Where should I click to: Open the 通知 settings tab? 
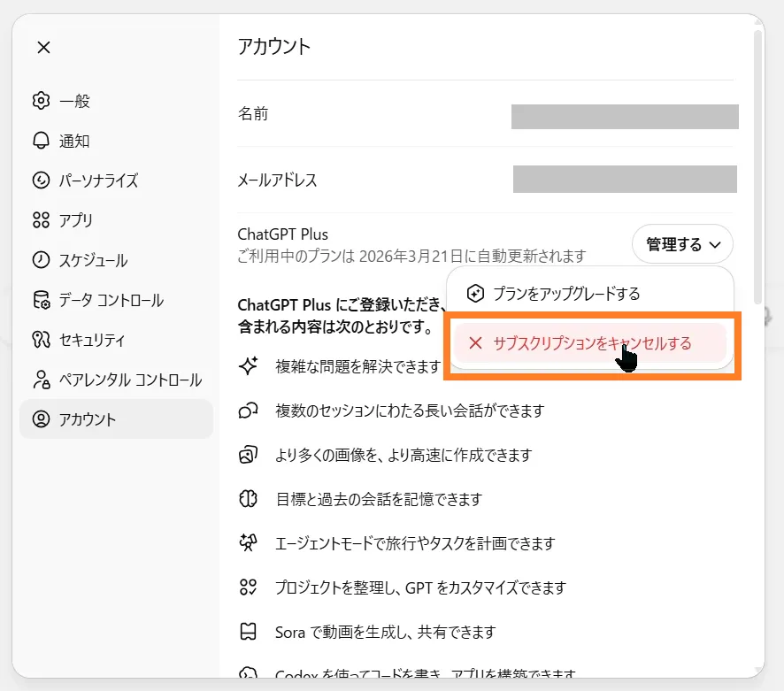pos(74,141)
